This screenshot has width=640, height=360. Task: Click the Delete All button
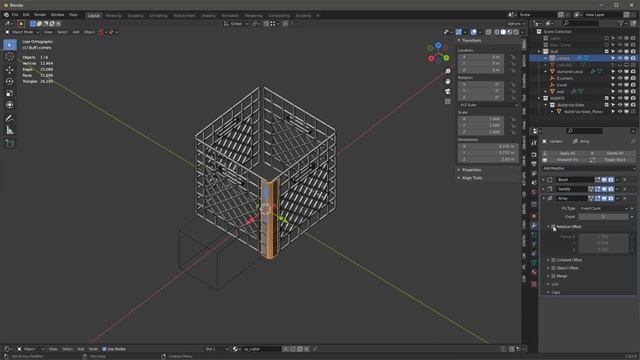coord(612,153)
